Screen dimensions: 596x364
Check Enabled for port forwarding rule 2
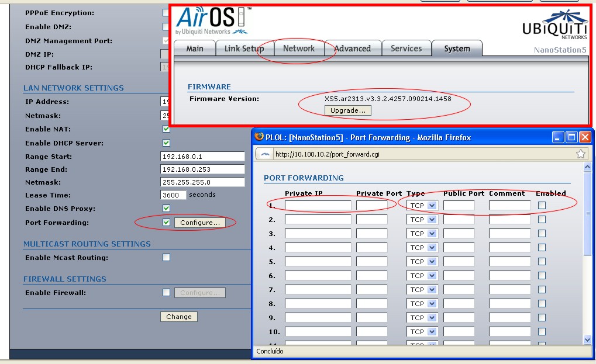pyautogui.click(x=542, y=219)
